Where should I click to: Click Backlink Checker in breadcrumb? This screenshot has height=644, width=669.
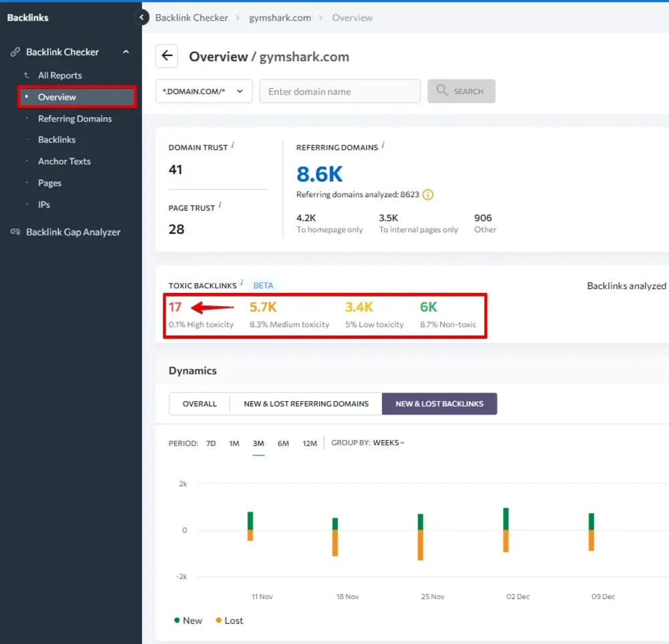click(x=191, y=18)
